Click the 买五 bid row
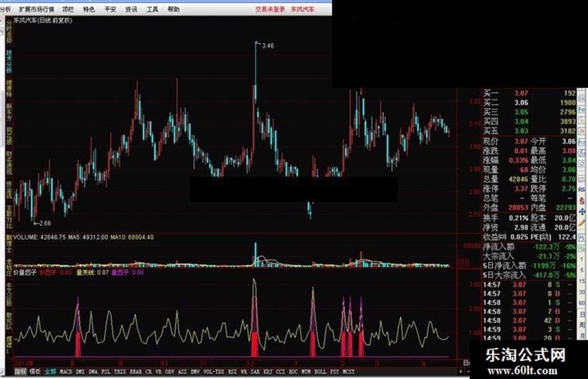 click(529, 131)
